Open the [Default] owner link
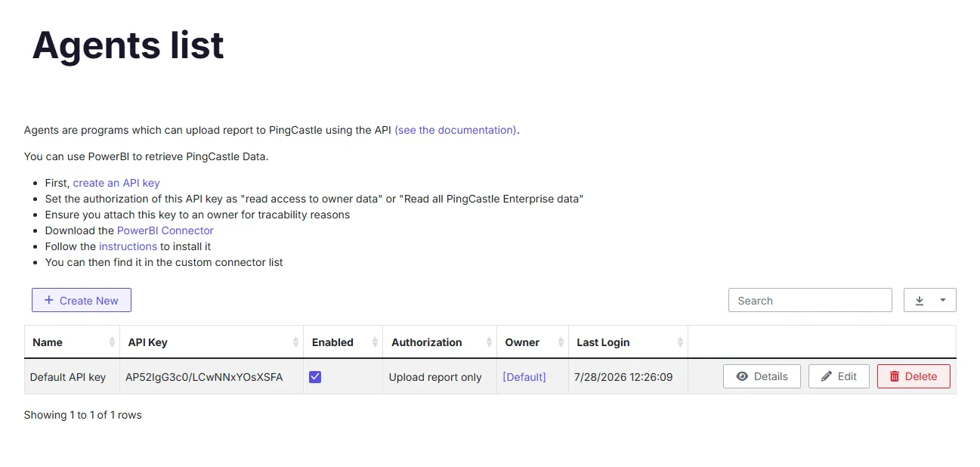The width and height of the screenshot is (980, 467). click(x=524, y=376)
